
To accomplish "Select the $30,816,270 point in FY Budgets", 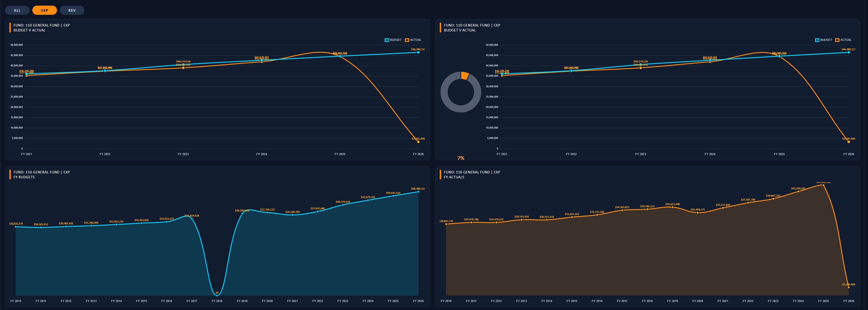I will (x=16, y=227).
